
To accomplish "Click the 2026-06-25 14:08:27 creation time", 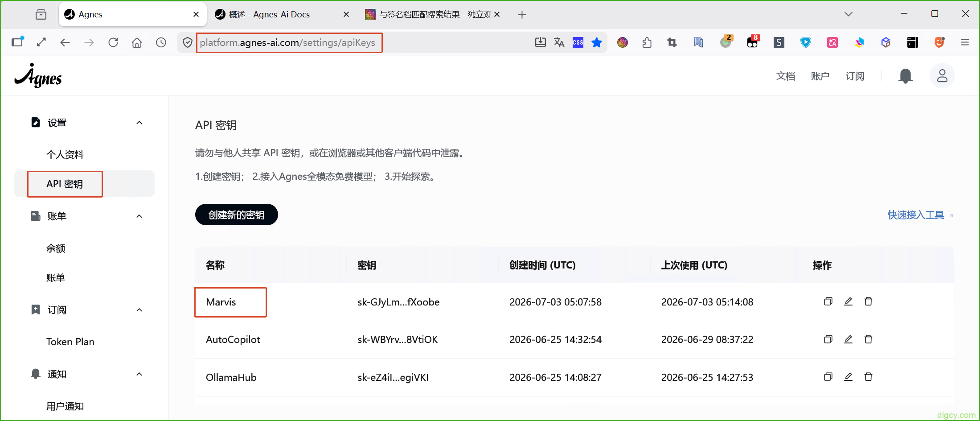I will pos(555,377).
